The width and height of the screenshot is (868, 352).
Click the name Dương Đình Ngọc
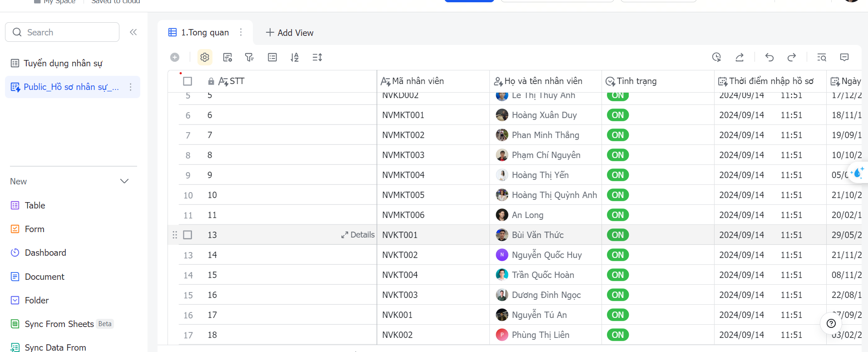[546, 295]
